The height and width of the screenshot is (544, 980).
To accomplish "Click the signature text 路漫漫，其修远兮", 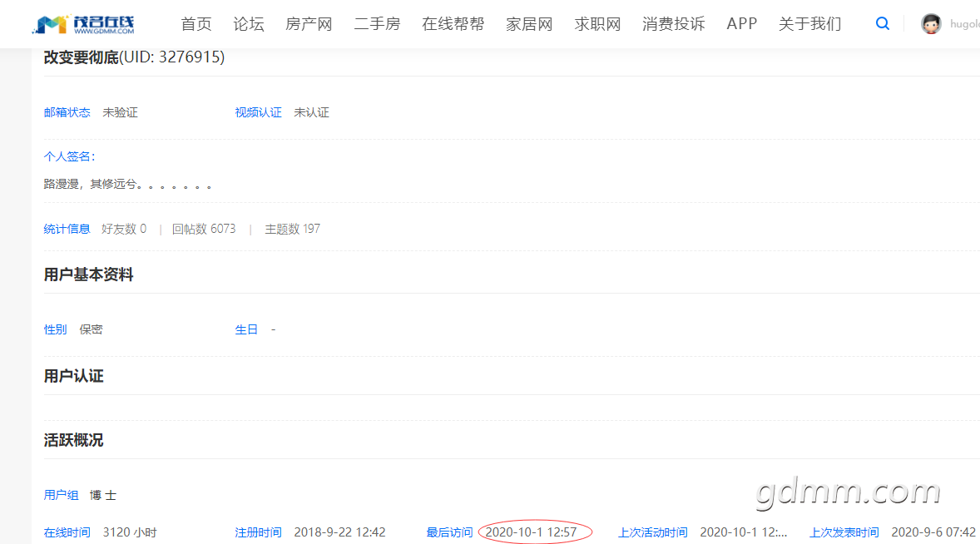I will coord(127,185).
